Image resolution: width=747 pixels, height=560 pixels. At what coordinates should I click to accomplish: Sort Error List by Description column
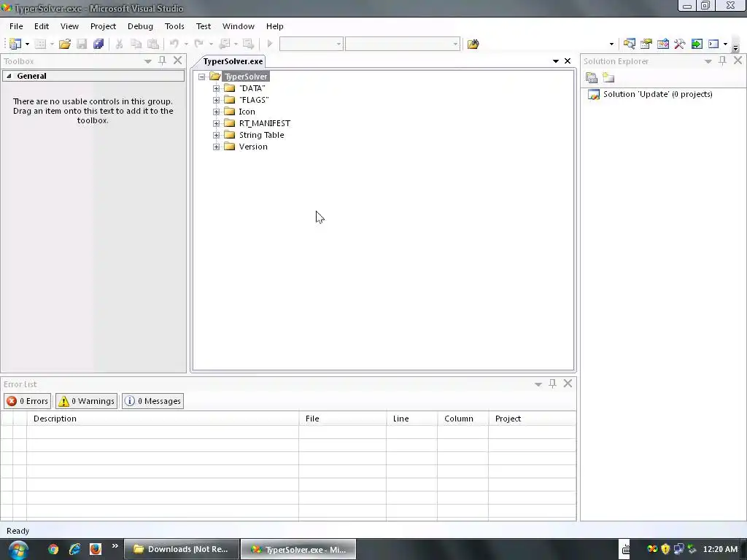pos(163,419)
